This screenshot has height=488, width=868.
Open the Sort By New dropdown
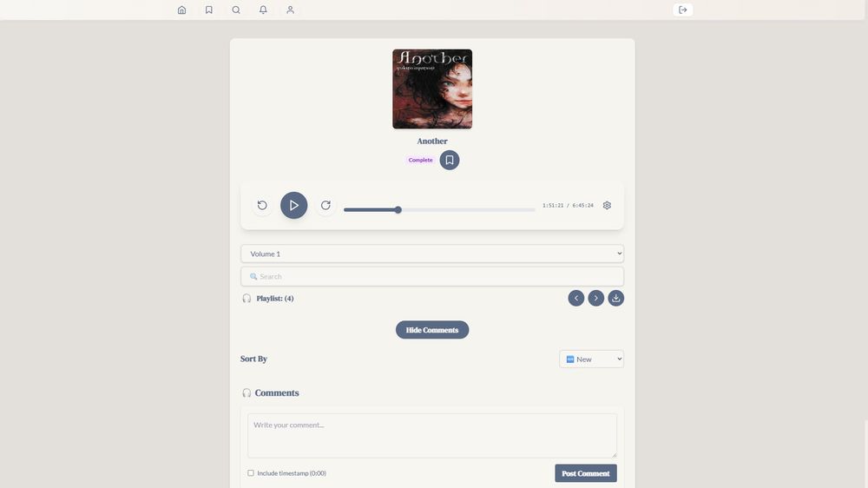click(591, 359)
